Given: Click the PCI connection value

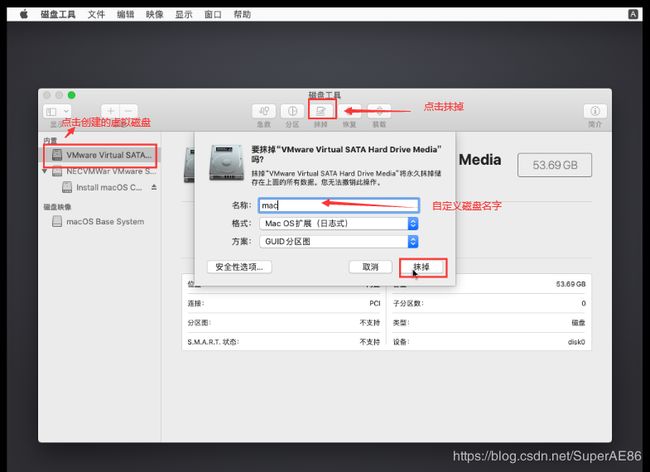Looking at the screenshot, I should click(375, 304).
